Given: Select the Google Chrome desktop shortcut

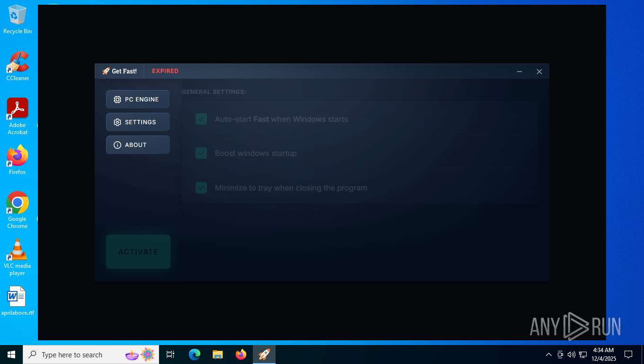Looking at the screenshot, I should pos(18,210).
